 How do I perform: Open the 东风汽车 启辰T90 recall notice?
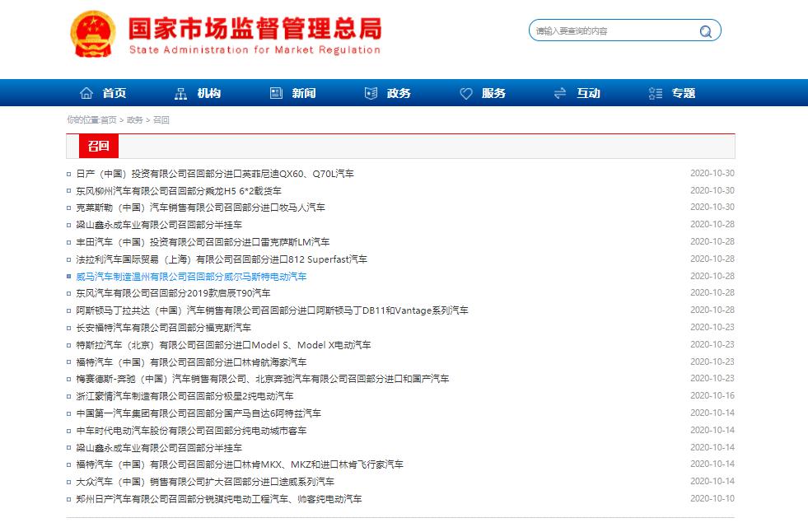click(x=173, y=293)
